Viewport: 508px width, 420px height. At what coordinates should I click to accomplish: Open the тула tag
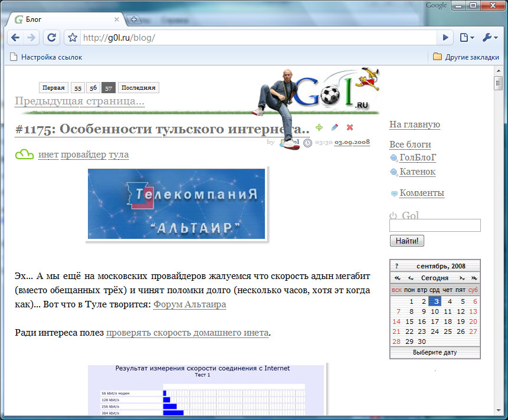pos(119,155)
